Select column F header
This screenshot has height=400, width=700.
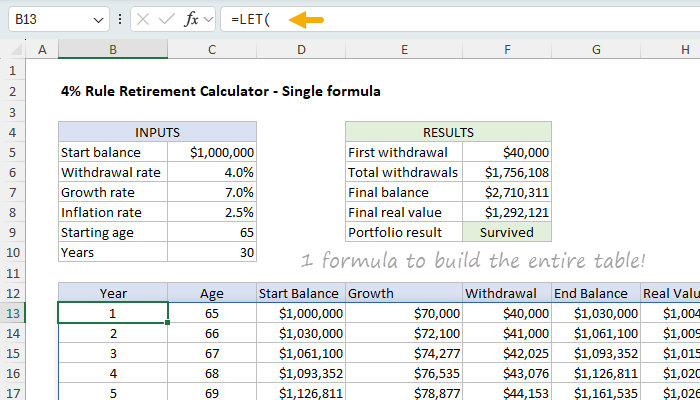point(507,50)
